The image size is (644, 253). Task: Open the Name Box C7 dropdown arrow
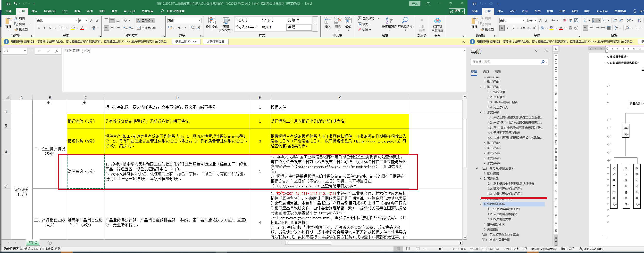(25, 51)
